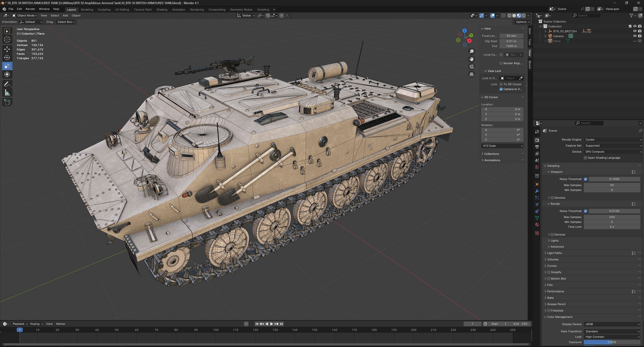Select the Scale tool
644x347 pixels.
(7, 66)
